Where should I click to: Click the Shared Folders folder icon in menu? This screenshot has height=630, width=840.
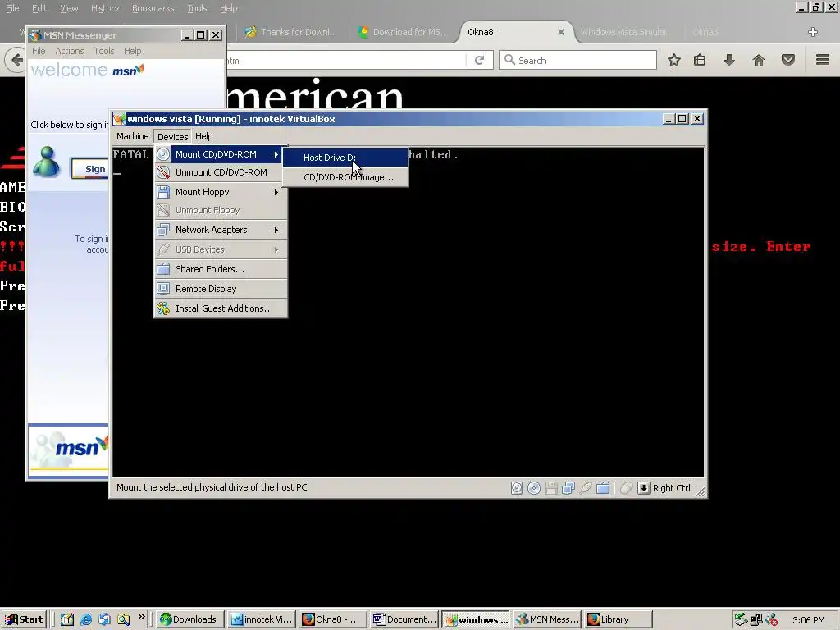[x=163, y=269]
